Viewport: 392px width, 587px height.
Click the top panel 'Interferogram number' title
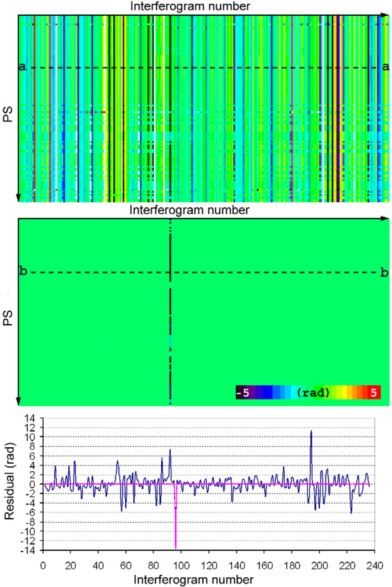click(x=190, y=6)
